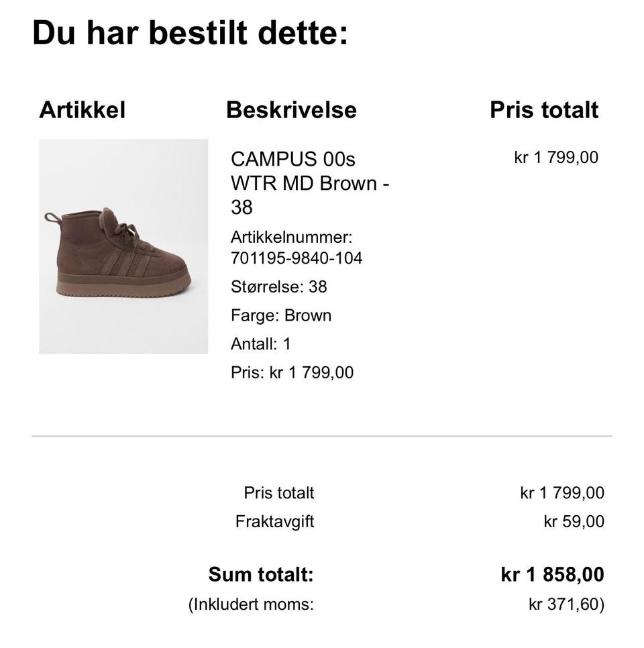The image size is (644, 648).
Task: Select the 'Du har bestilt dette:' heading
Action: pyautogui.click(x=190, y=33)
